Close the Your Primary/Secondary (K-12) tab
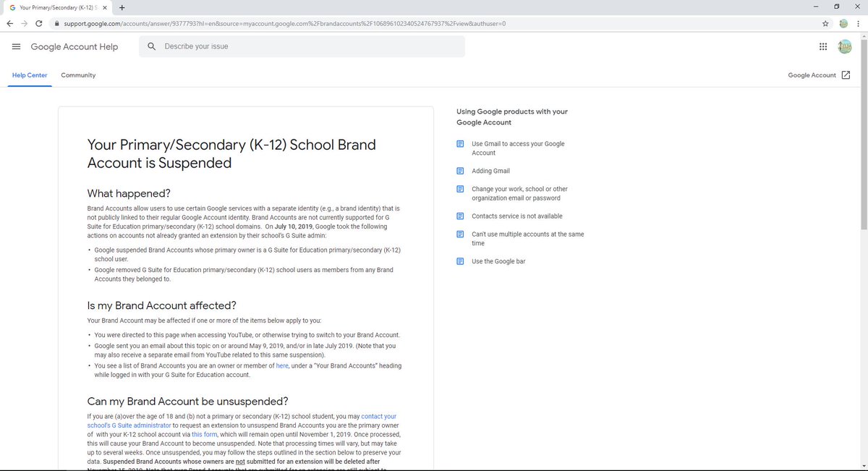This screenshot has height=471, width=868. [x=105, y=7]
